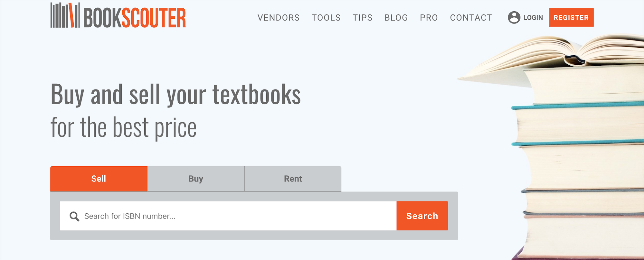Open the Pro page
This screenshot has width=644, height=260.
429,18
